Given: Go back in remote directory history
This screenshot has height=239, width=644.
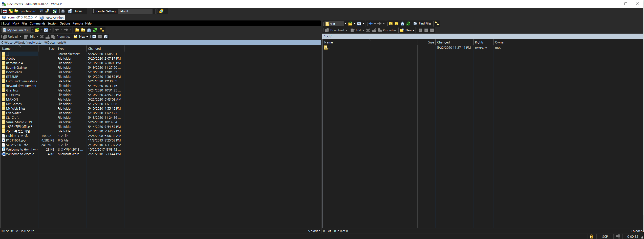Looking at the screenshot, I should [371, 24].
